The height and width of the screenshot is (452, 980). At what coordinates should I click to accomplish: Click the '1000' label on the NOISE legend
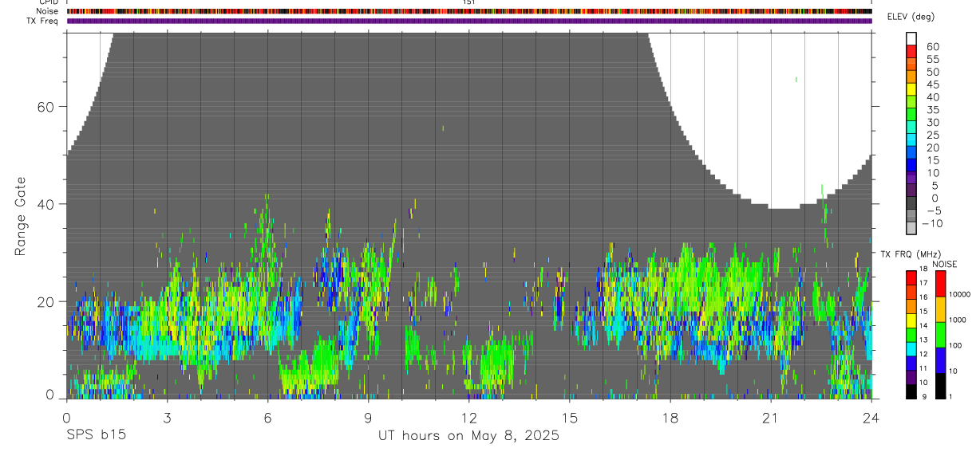pyautogui.click(x=958, y=320)
